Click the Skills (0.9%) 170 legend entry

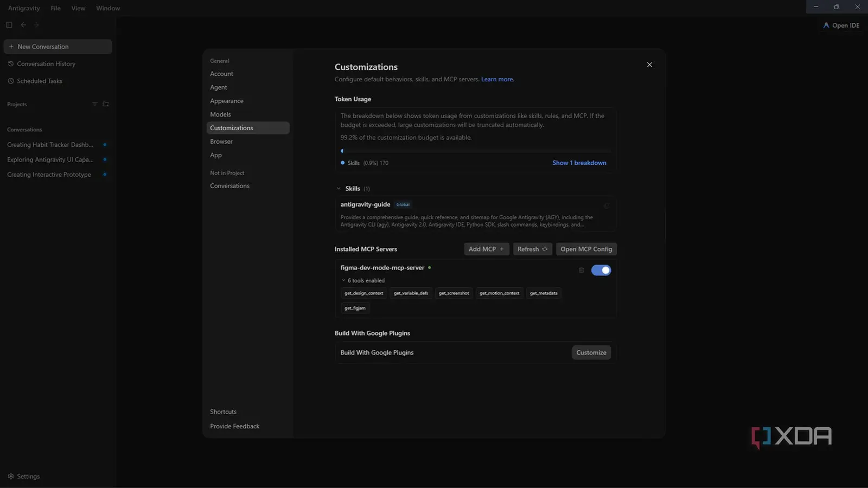(365, 163)
